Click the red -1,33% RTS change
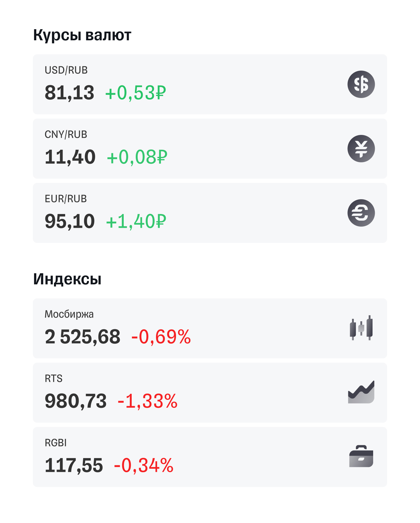 click(x=147, y=401)
